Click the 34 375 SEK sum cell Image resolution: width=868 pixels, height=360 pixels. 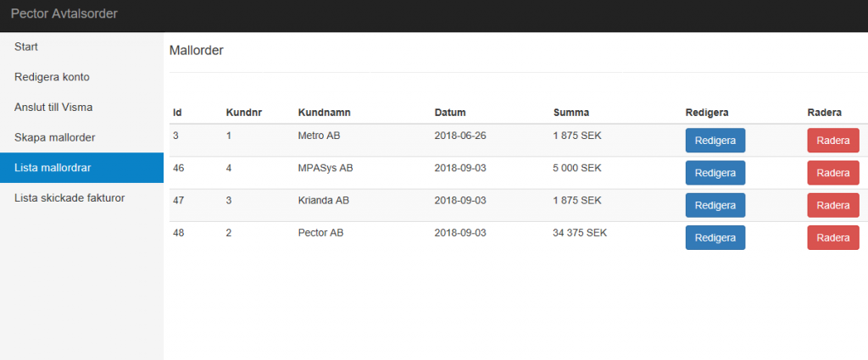(x=580, y=233)
